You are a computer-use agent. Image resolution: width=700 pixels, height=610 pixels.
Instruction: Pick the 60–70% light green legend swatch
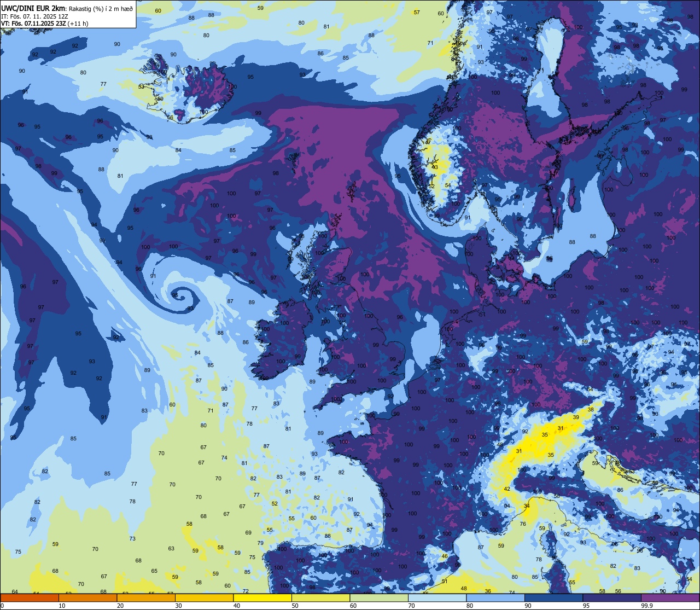click(x=379, y=598)
